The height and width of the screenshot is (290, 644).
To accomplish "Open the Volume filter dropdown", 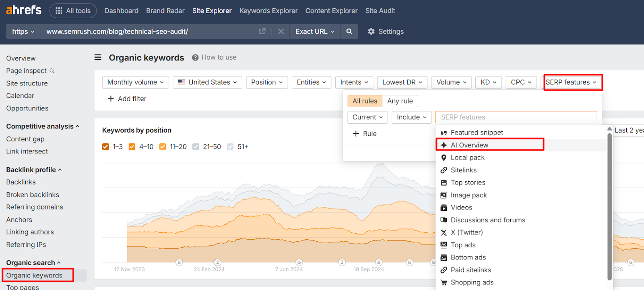I will pyautogui.click(x=452, y=82).
